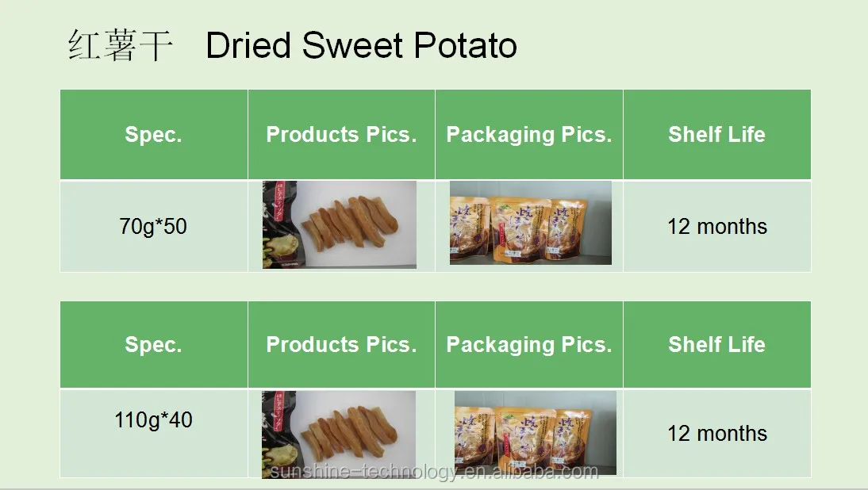The width and height of the screenshot is (868, 490).
Task: Click the 110g*40 product photo thumbnail
Action: (x=339, y=434)
